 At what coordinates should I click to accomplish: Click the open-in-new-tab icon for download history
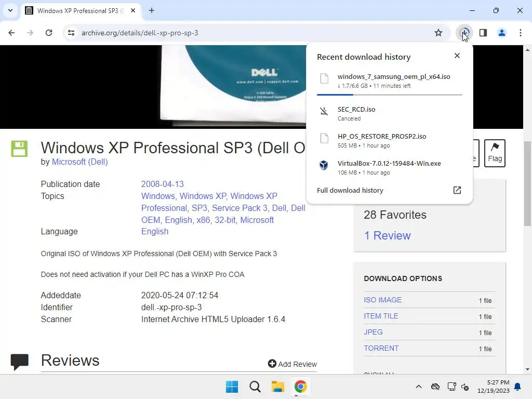457,190
